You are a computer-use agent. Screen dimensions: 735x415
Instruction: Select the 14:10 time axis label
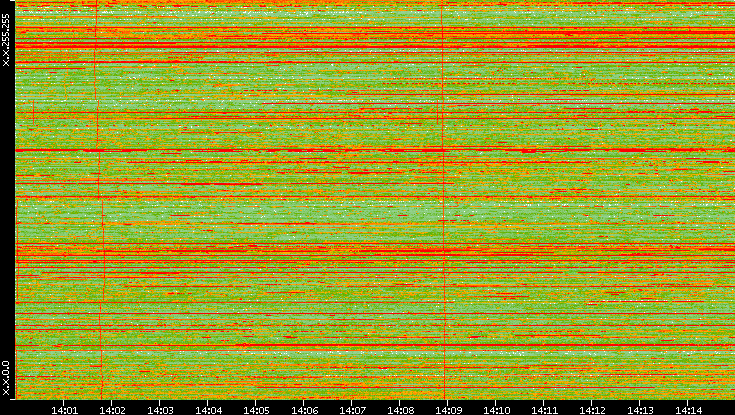tap(497, 410)
